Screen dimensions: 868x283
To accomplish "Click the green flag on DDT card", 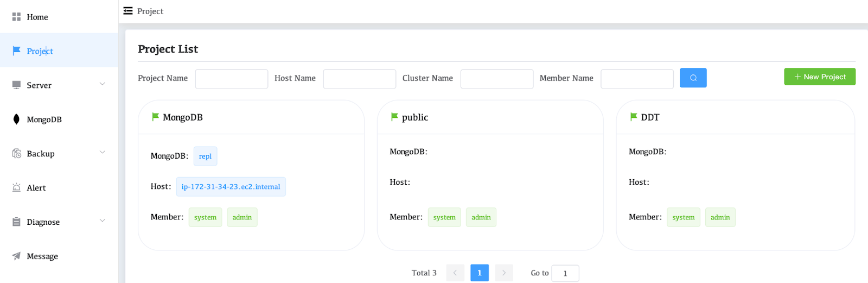I will pos(633,117).
